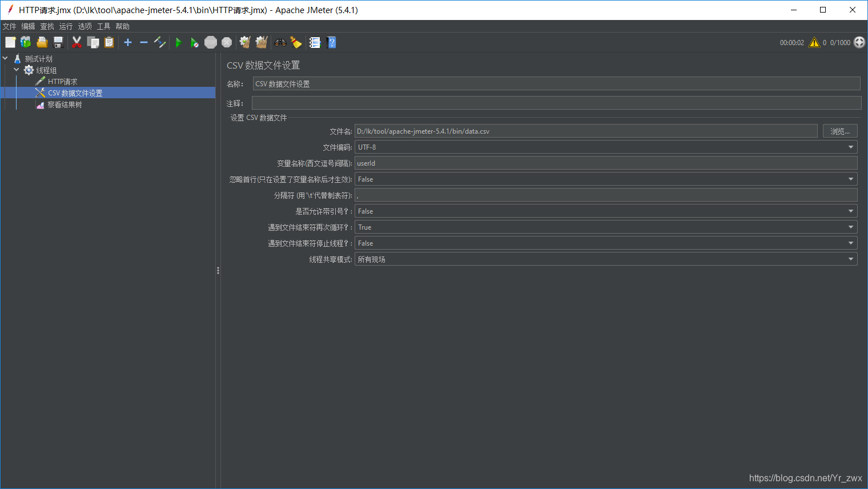The height and width of the screenshot is (489, 868).
Task: Open the 线程共享模式 dropdown
Action: click(850, 259)
